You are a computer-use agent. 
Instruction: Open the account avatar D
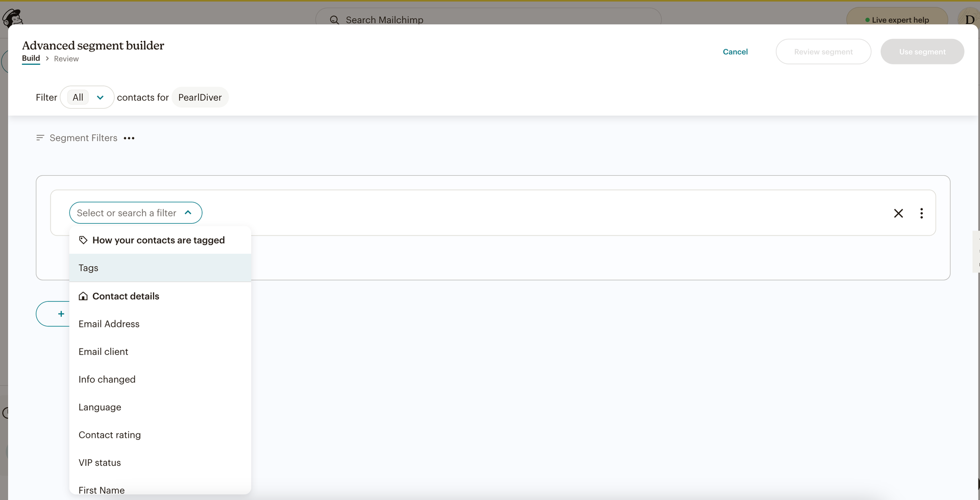[969, 19]
